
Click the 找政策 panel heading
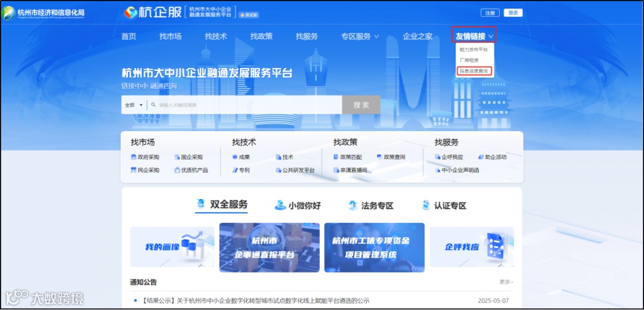coord(345,142)
